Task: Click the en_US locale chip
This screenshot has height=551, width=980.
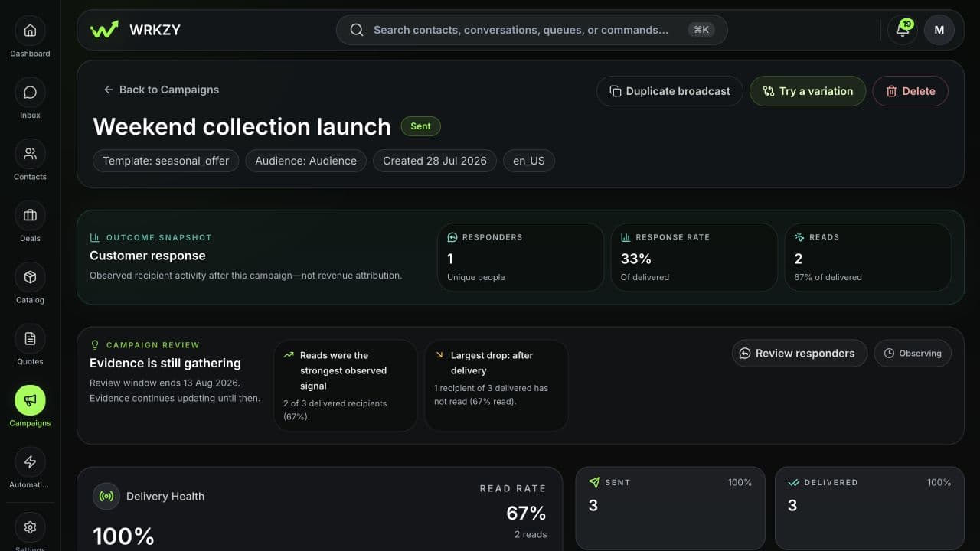Action: (x=529, y=161)
